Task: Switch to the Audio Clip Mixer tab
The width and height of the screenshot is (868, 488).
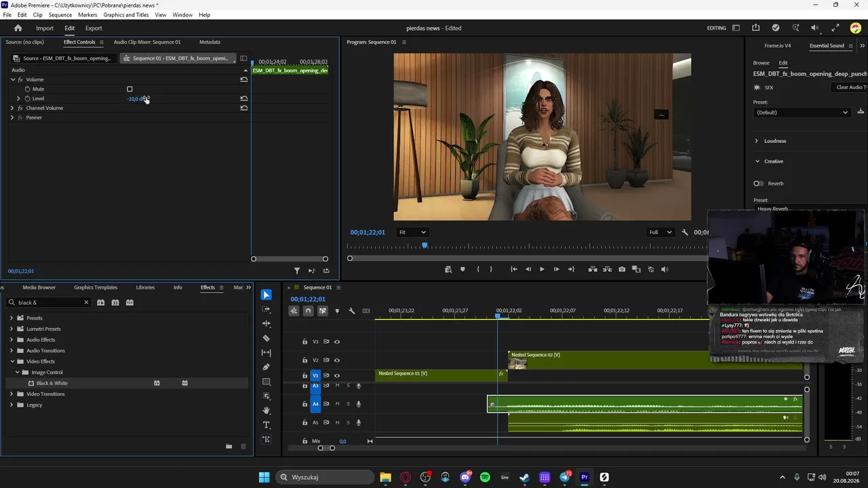Action: 147,42
